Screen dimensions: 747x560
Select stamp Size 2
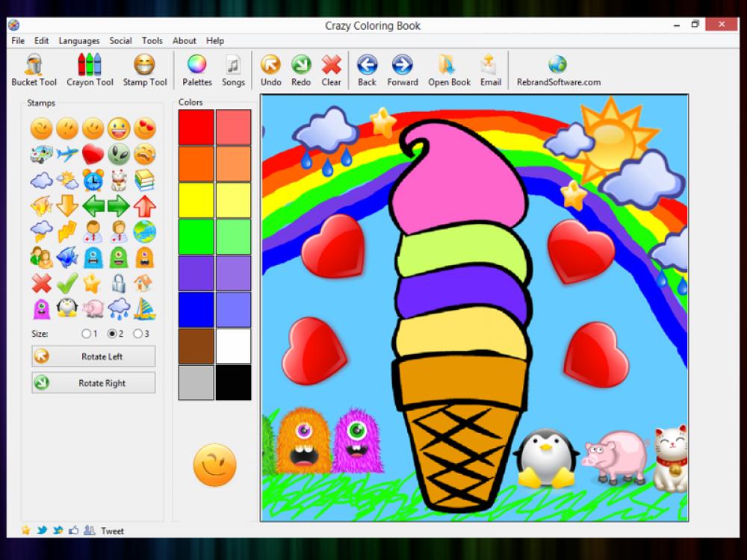(111, 334)
